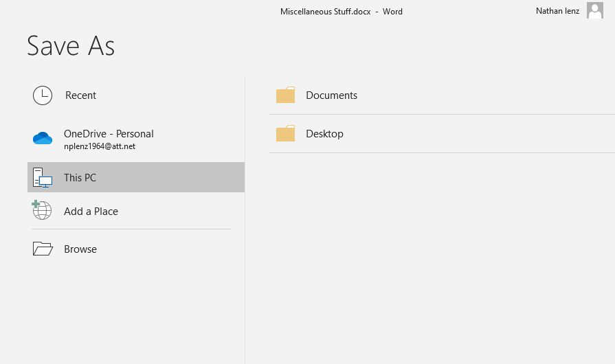Click the Recent clock icon

43,95
